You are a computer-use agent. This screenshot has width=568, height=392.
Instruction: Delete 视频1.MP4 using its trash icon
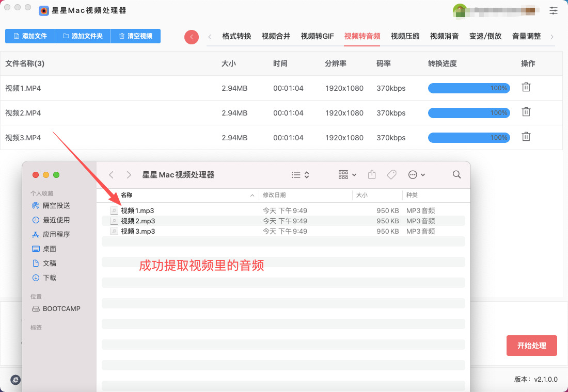pyautogui.click(x=526, y=87)
